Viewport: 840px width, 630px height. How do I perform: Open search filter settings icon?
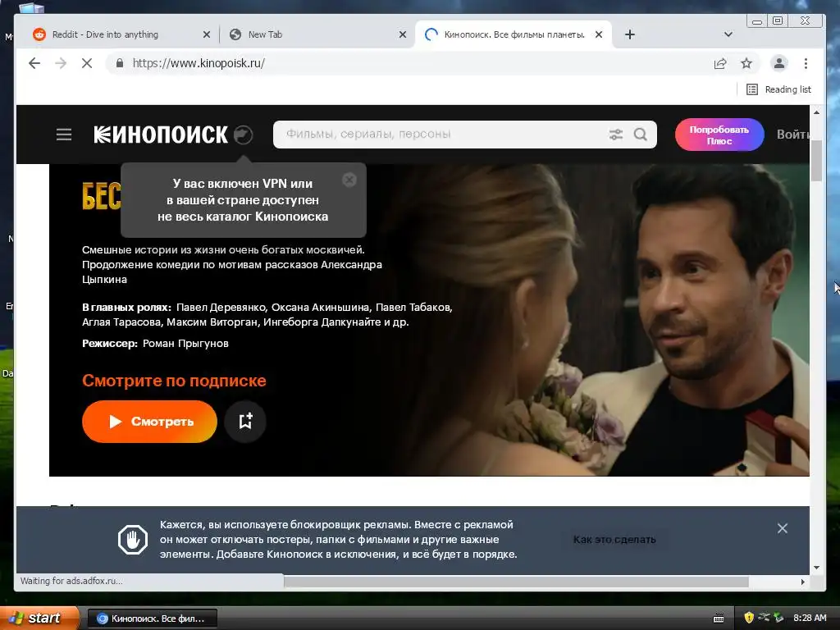click(615, 135)
